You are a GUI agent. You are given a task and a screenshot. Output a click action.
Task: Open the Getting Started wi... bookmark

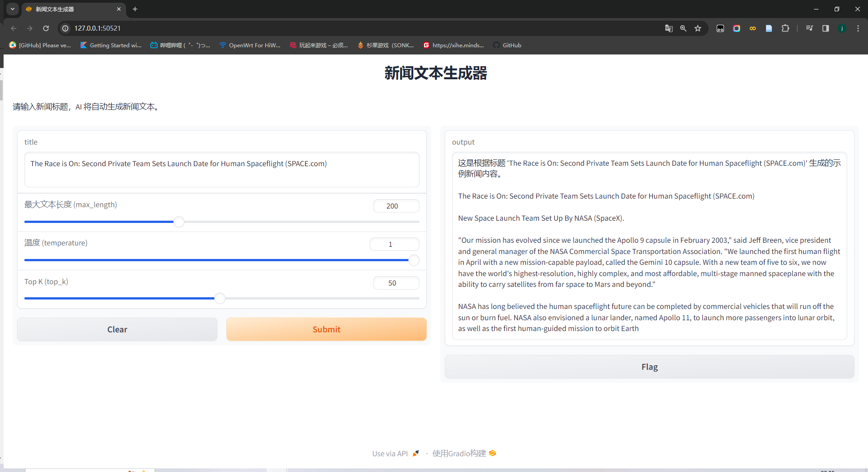pos(111,45)
